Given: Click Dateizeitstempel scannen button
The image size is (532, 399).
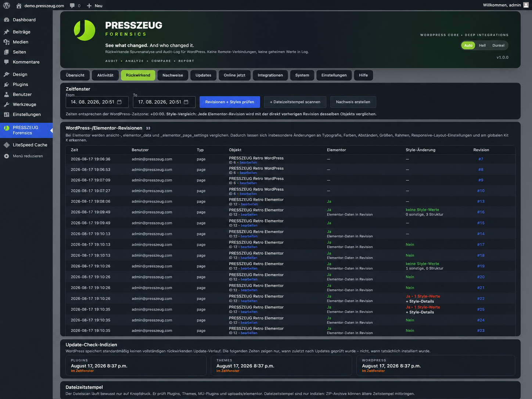Looking at the screenshot, I should point(295,102).
